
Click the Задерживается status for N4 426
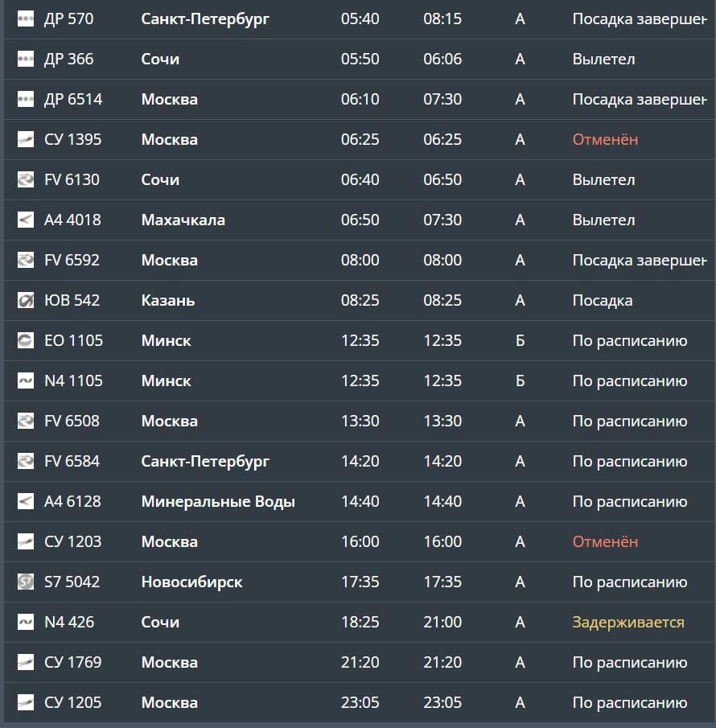click(628, 622)
